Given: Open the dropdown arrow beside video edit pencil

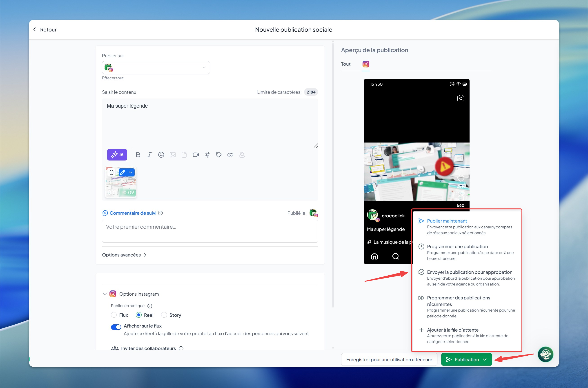Looking at the screenshot, I should 131,172.
